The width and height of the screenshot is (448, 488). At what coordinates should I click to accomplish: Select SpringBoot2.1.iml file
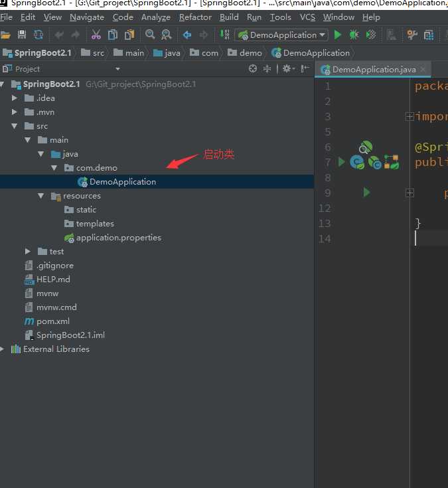70,335
